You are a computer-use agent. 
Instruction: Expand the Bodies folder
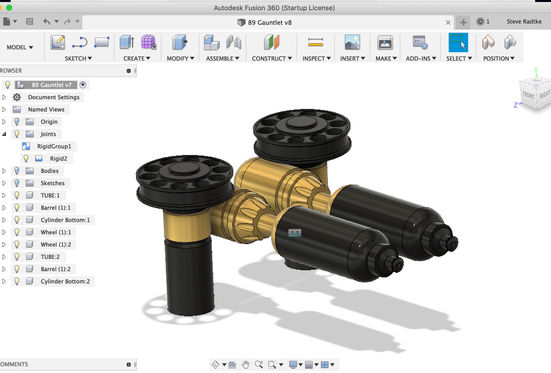click(4, 171)
